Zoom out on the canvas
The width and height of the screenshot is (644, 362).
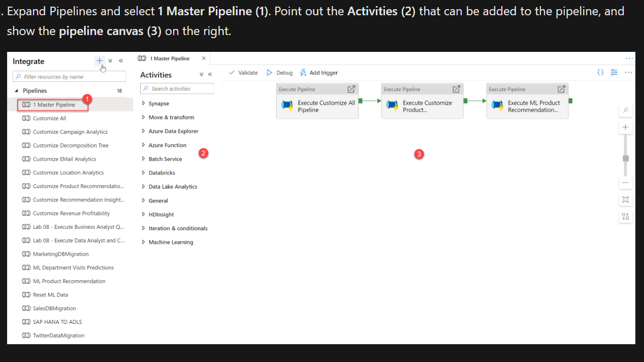625,183
